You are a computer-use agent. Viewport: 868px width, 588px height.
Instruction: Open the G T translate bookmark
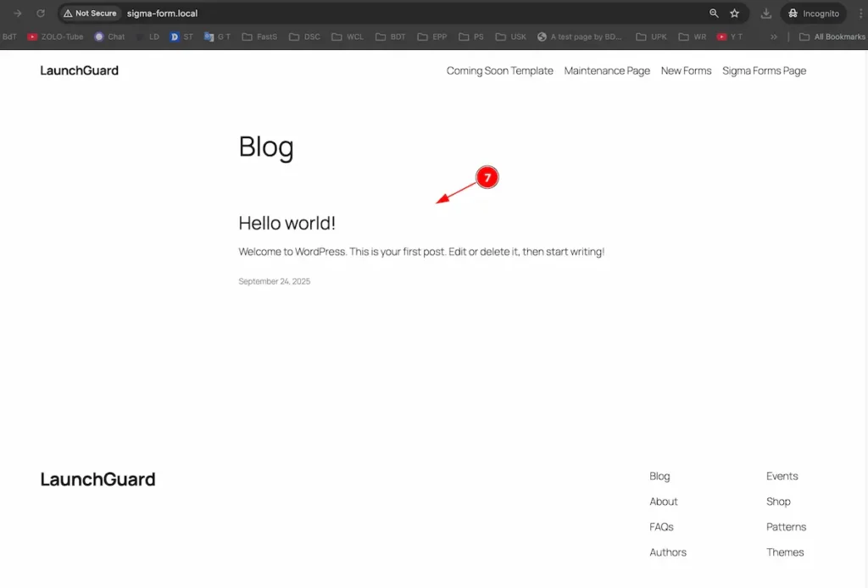217,36
